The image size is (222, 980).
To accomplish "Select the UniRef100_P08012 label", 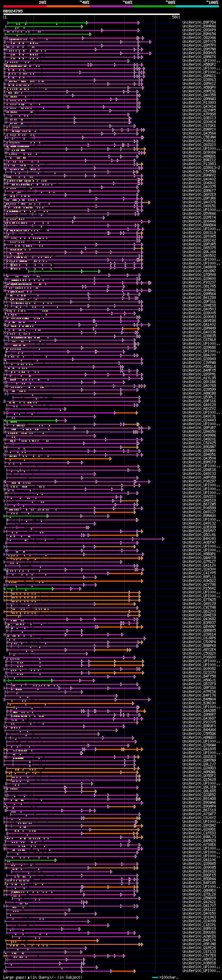I will tap(199, 141).
